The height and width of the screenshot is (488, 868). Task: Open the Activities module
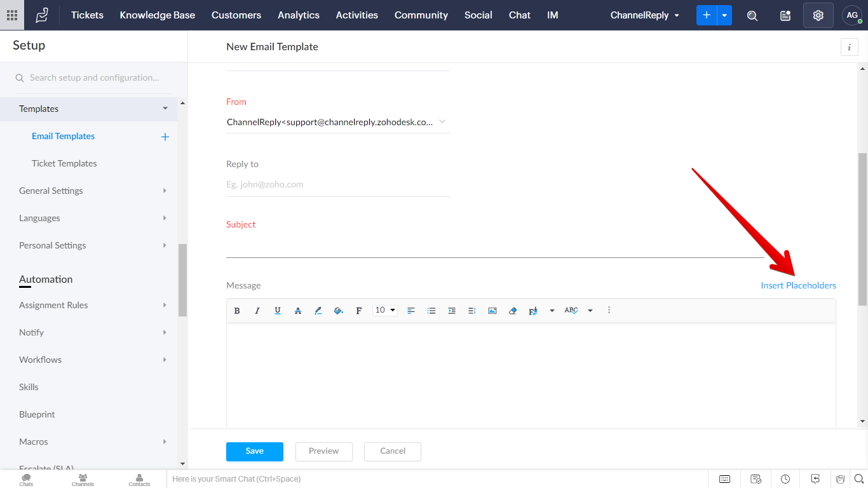[357, 15]
